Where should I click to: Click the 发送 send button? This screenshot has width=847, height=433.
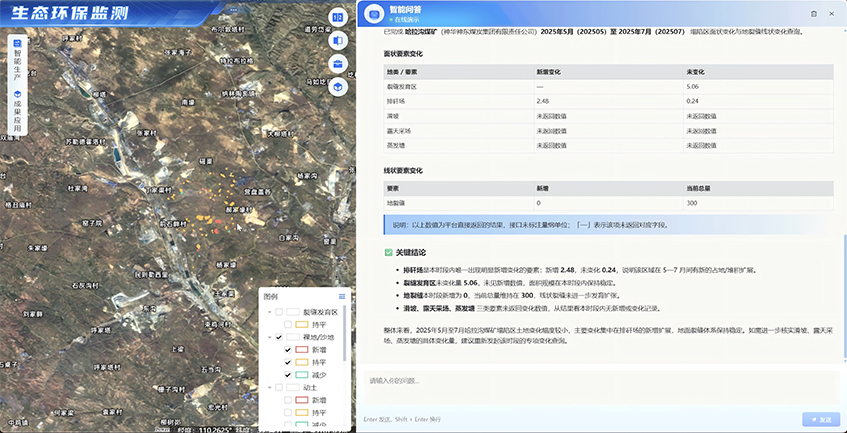tap(821, 420)
